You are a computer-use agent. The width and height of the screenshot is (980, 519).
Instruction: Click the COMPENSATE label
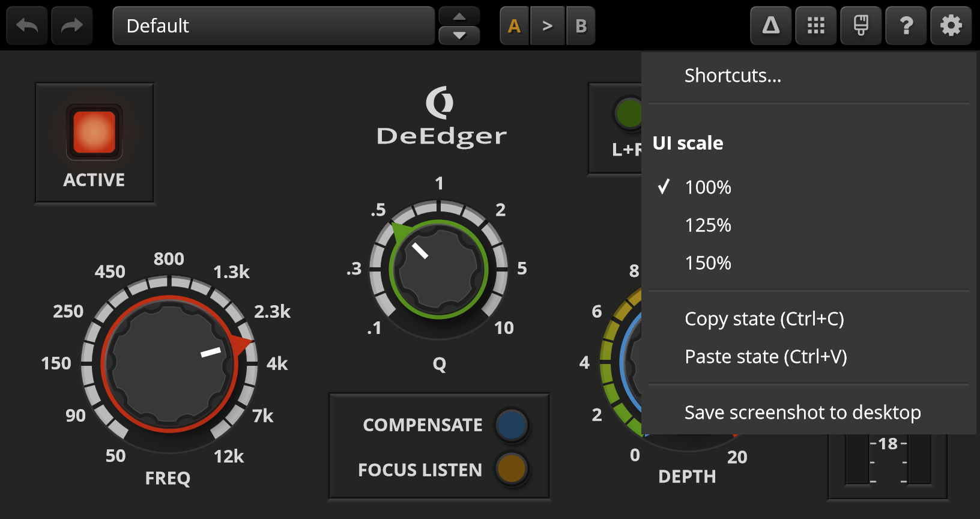[423, 425]
